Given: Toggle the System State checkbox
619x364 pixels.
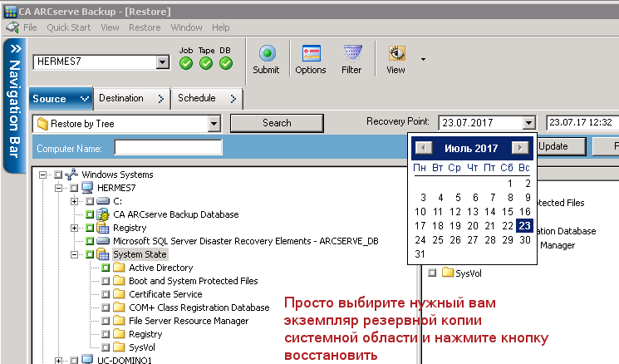Looking at the screenshot, I should [x=90, y=254].
